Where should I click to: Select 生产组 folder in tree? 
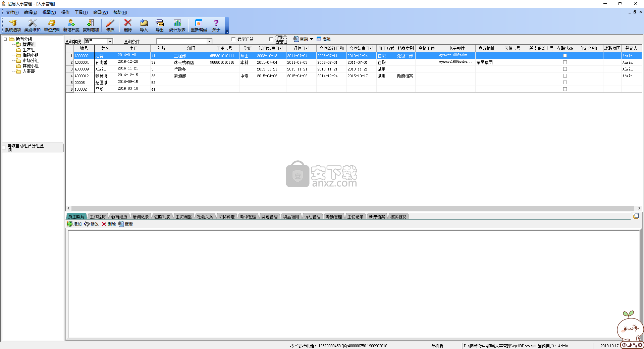pos(28,50)
